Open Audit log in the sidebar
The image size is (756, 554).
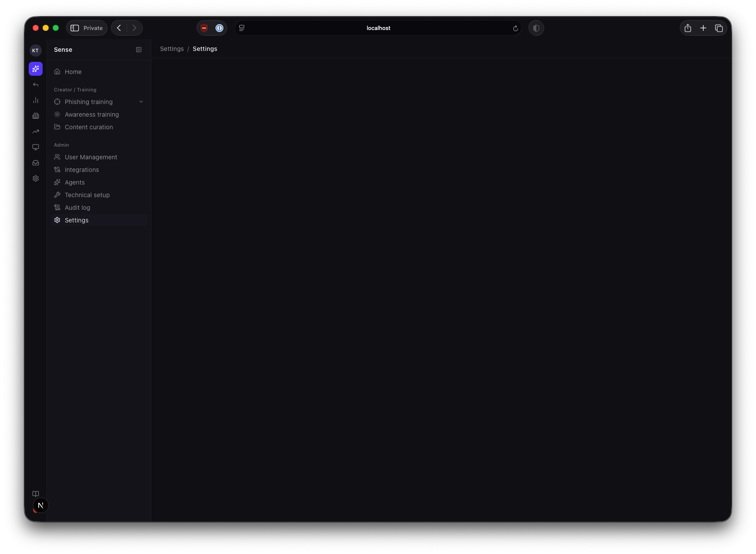77,208
